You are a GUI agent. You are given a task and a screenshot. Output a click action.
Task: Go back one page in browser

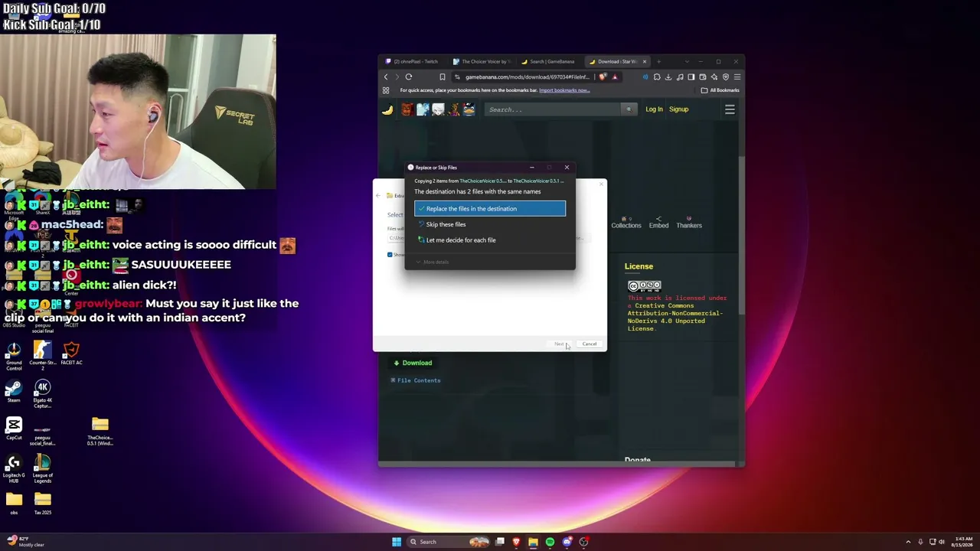386,77
